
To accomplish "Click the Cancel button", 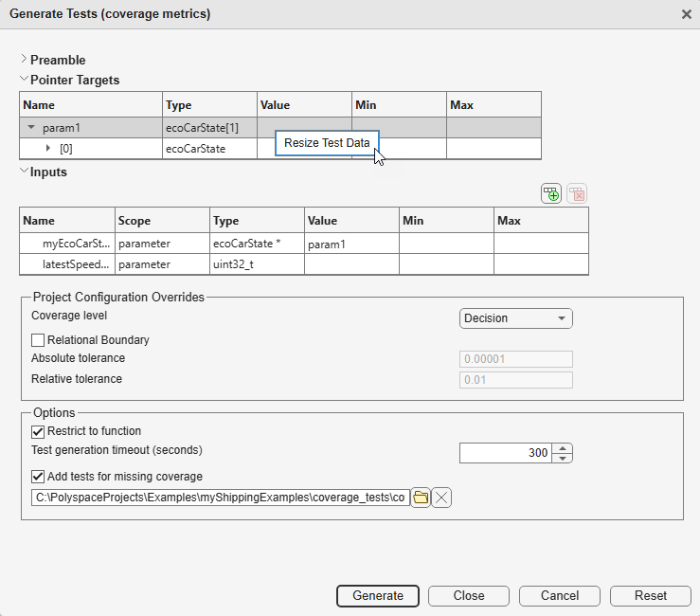I will [560, 596].
